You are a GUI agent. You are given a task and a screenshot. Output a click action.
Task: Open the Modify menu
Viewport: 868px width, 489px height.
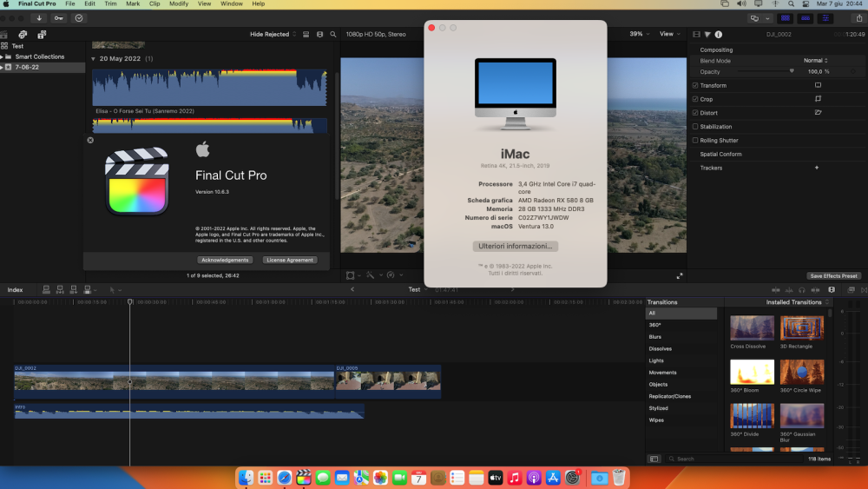tap(179, 3)
